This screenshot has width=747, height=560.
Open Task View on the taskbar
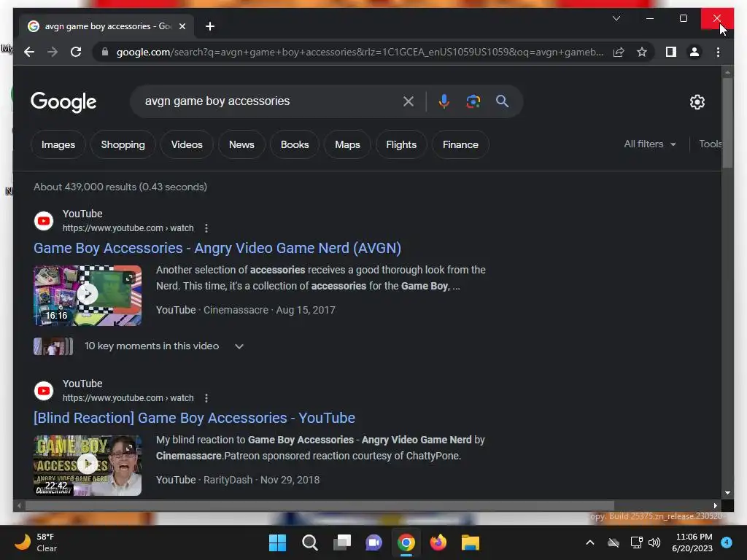point(341,542)
